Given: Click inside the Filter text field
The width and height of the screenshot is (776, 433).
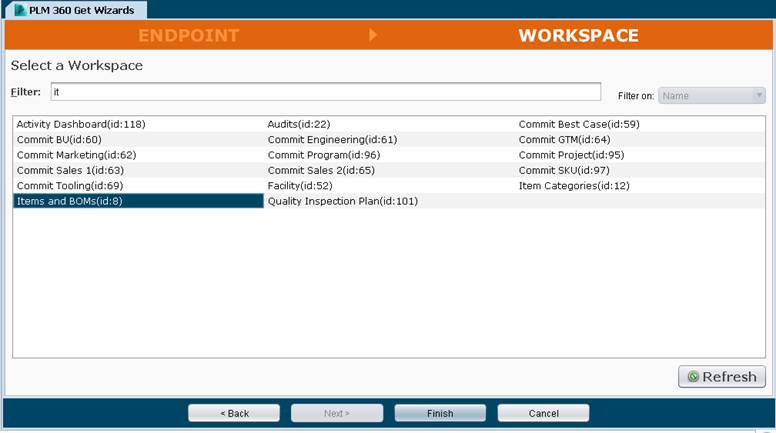Looking at the screenshot, I should [326, 92].
